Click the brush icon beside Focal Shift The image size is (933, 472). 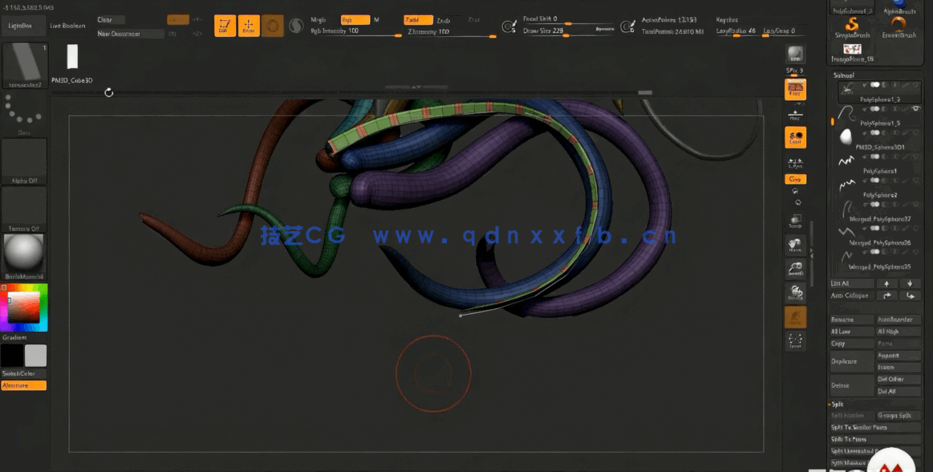click(509, 26)
